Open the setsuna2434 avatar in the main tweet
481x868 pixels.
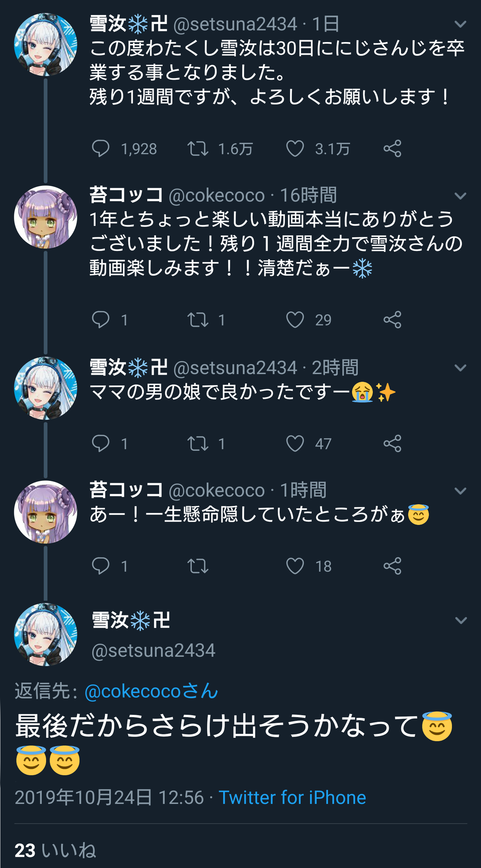(45, 634)
